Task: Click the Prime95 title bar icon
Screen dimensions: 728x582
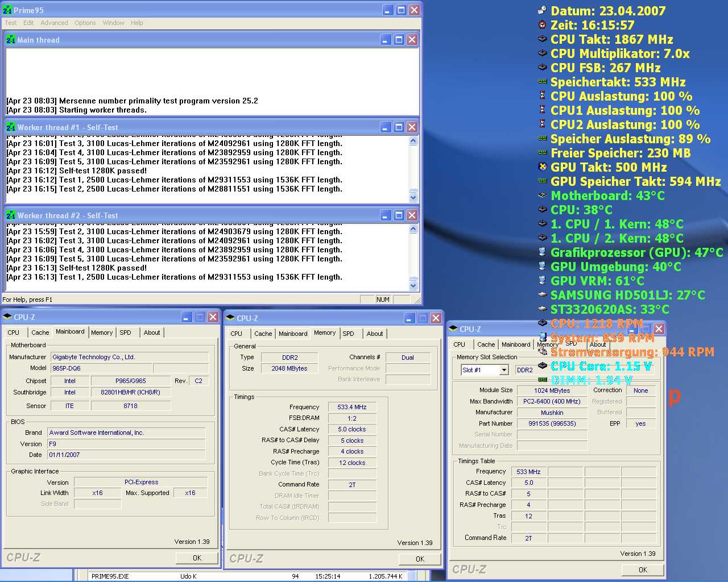Action: pyautogui.click(x=7, y=10)
